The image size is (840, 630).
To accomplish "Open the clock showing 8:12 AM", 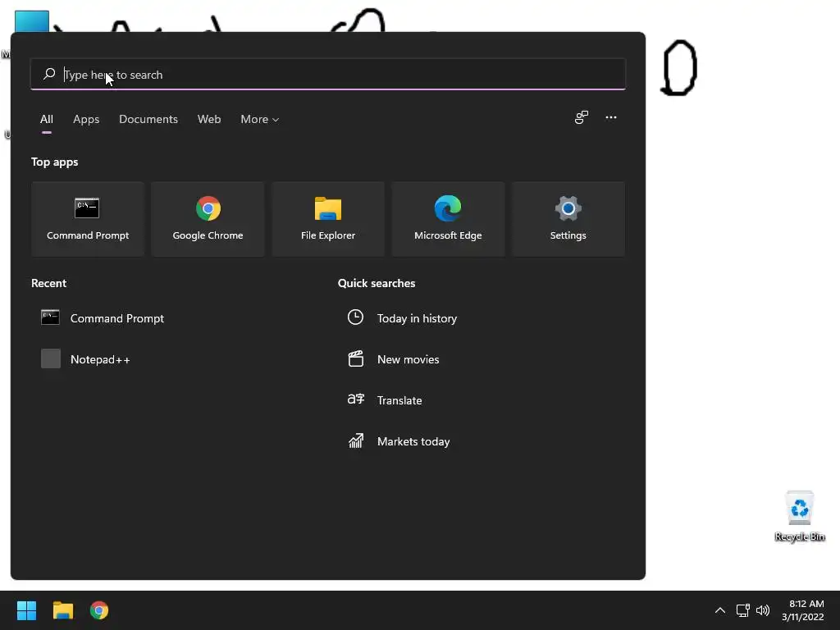I will (802, 610).
